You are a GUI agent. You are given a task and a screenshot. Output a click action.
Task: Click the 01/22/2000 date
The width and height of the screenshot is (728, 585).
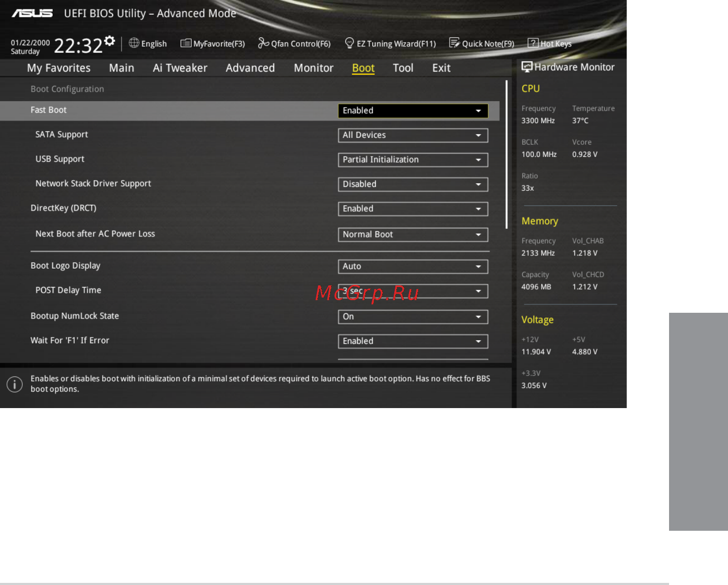tap(31, 43)
